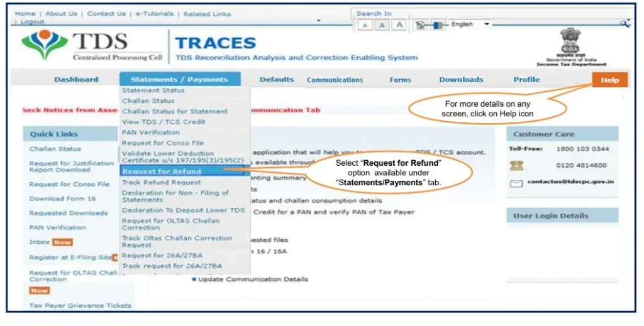Select Validate Lower Deduction Certificate entry
644x326 pixels.
coord(183,157)
